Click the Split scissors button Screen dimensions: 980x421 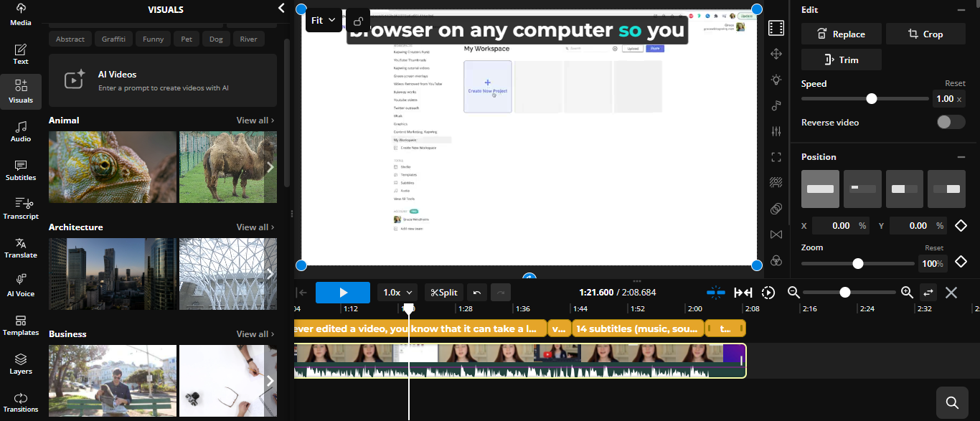click(x=445, y=293)
